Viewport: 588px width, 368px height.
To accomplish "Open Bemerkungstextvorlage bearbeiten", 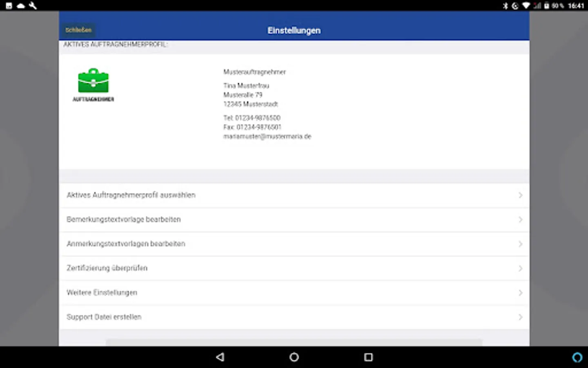I will pyautogui.click(x=124, y=219).
